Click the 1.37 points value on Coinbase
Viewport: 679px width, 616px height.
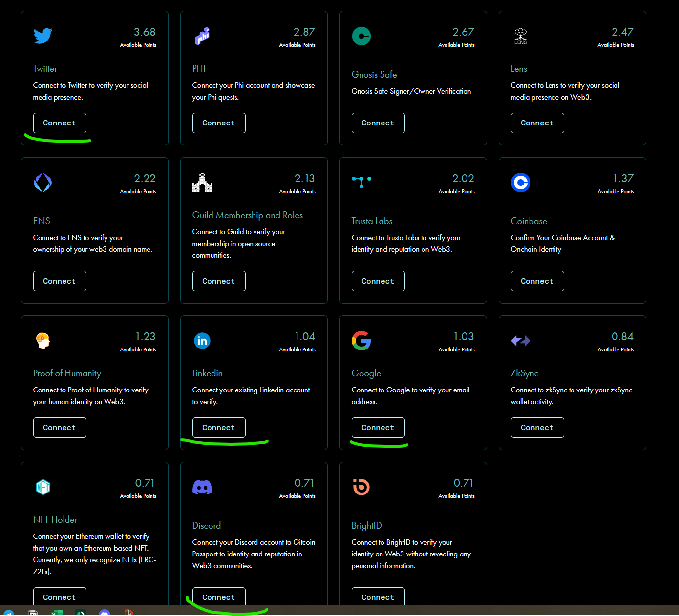(623, 179)
